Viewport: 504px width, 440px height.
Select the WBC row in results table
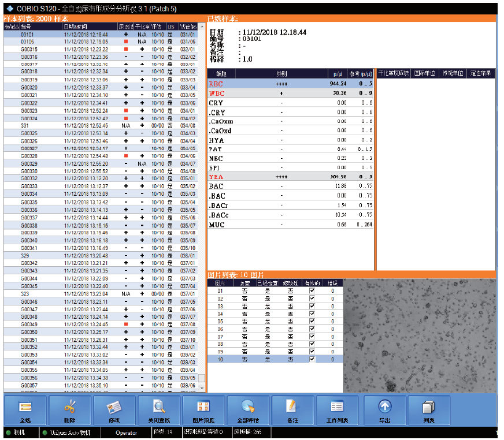tap(289, 93)
